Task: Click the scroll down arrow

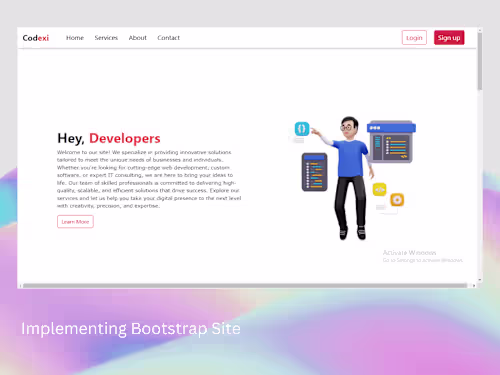Action: (480, 280)
